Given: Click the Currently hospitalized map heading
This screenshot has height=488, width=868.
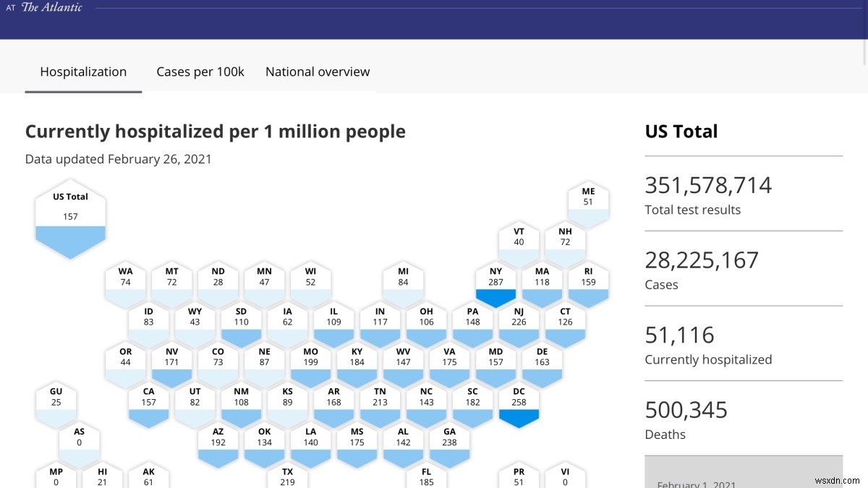Looking at the screenshot, I should pyautogui.click(x=215, y=131).
